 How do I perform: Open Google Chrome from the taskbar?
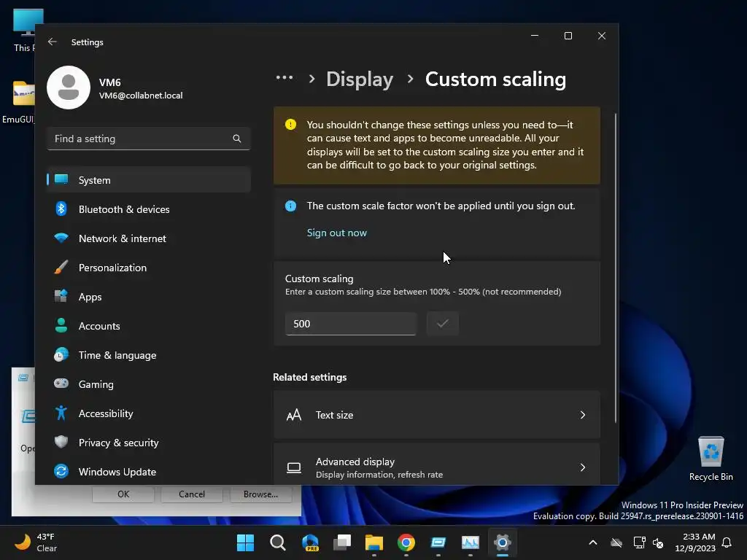pos(406,542)
